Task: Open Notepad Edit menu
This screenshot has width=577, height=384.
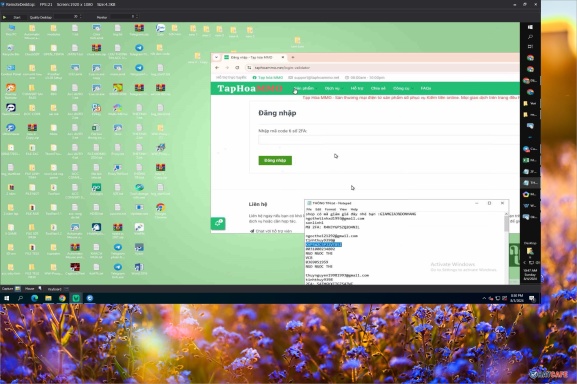Action: pos(318,209)
